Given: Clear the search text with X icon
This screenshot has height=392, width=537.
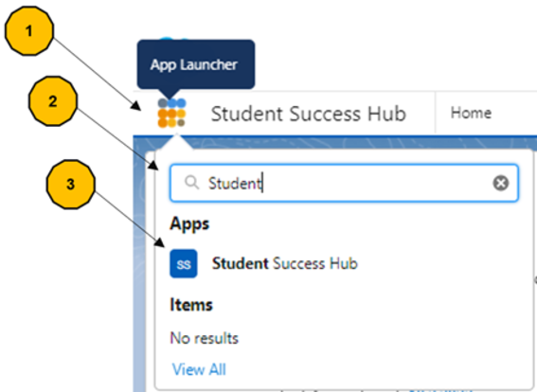Looking at the screenshot, I should [500, 183].
